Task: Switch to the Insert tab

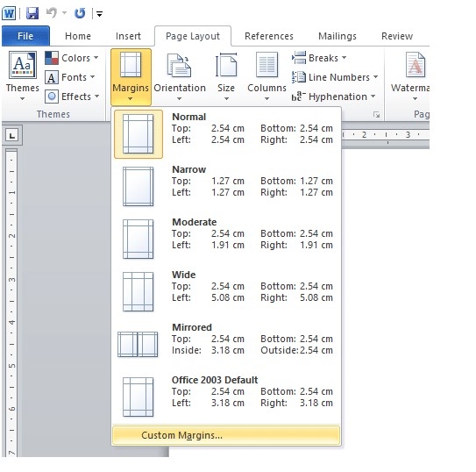Action: pos(128,36)
